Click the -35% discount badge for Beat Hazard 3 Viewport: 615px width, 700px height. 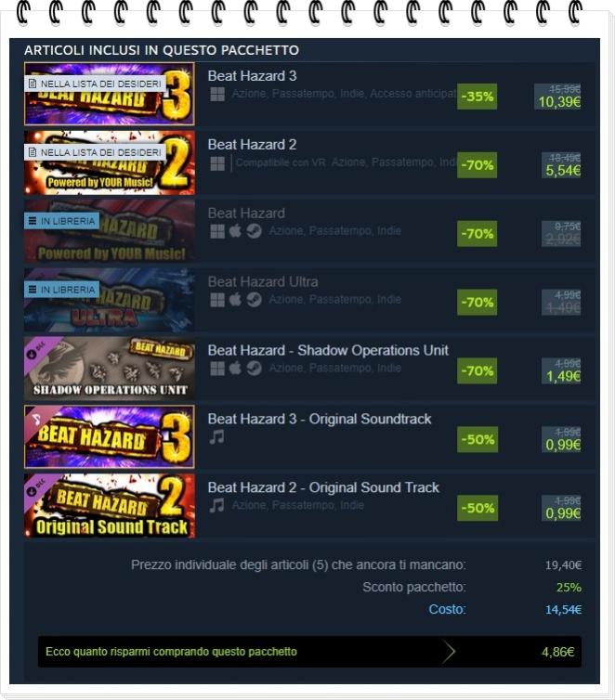pyautogui.click(x=477, y=97)
